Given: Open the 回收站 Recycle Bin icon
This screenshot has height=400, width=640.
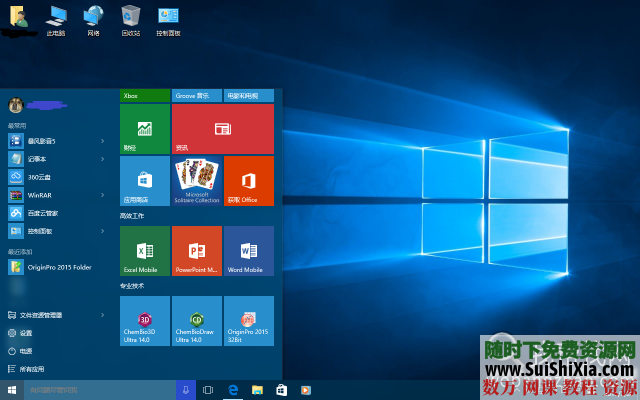Looking at the screenshot, I should 131,21.
